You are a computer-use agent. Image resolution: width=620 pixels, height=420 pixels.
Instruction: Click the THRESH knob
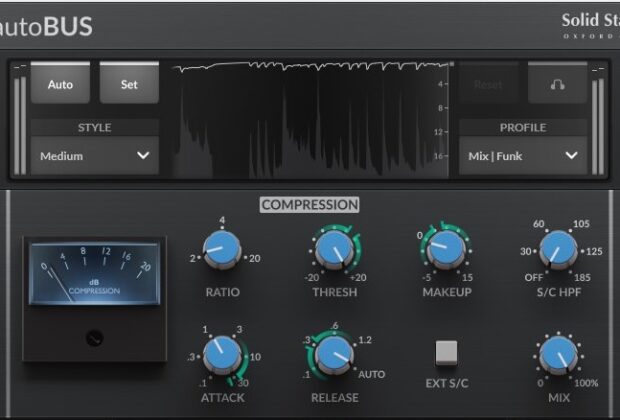tap(335, 250)
